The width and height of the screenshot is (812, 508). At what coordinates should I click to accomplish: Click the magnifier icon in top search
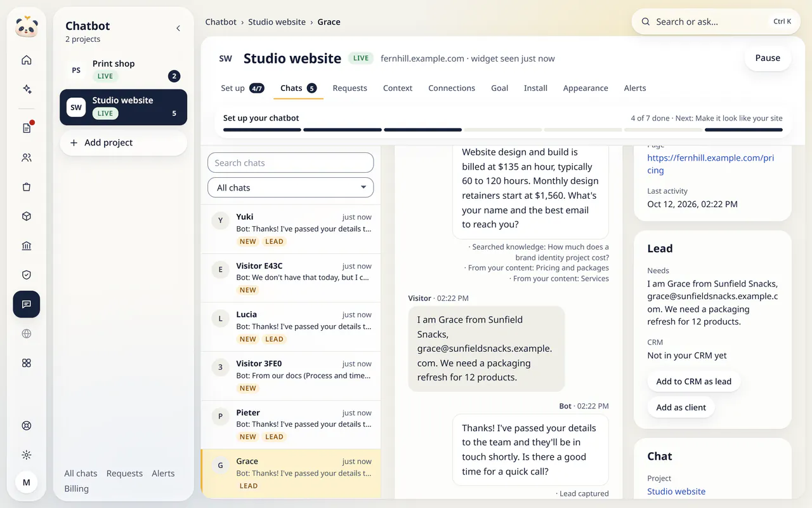646,22
